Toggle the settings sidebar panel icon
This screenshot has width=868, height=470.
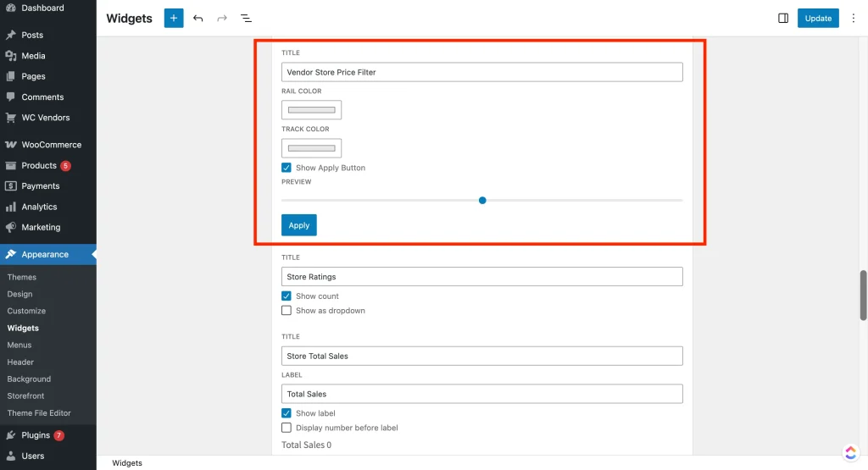pos(783,18)
